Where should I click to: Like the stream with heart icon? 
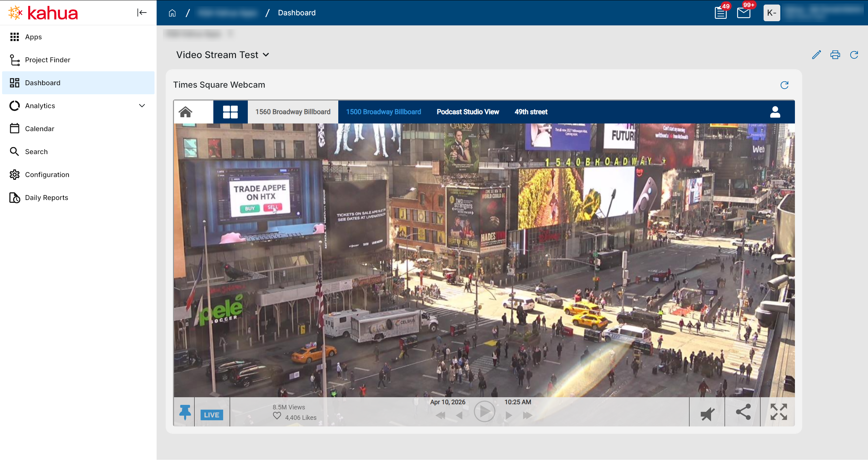click(x=277, y=416)
